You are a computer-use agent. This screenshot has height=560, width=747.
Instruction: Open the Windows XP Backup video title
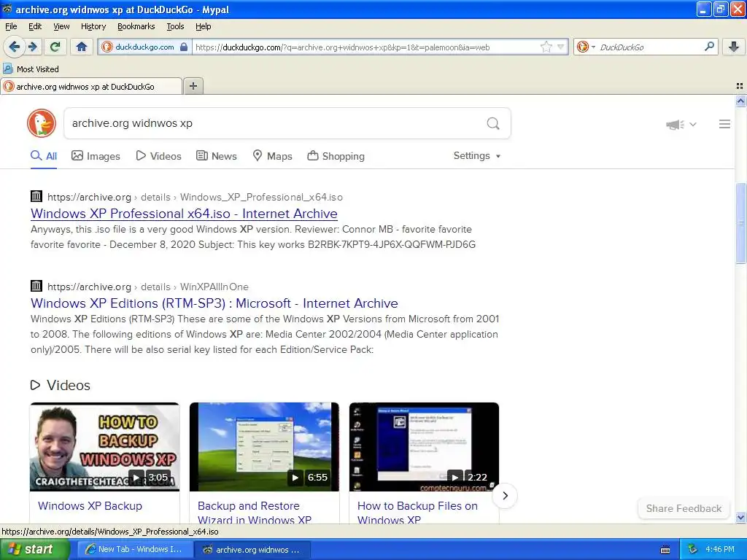(90, 506)
